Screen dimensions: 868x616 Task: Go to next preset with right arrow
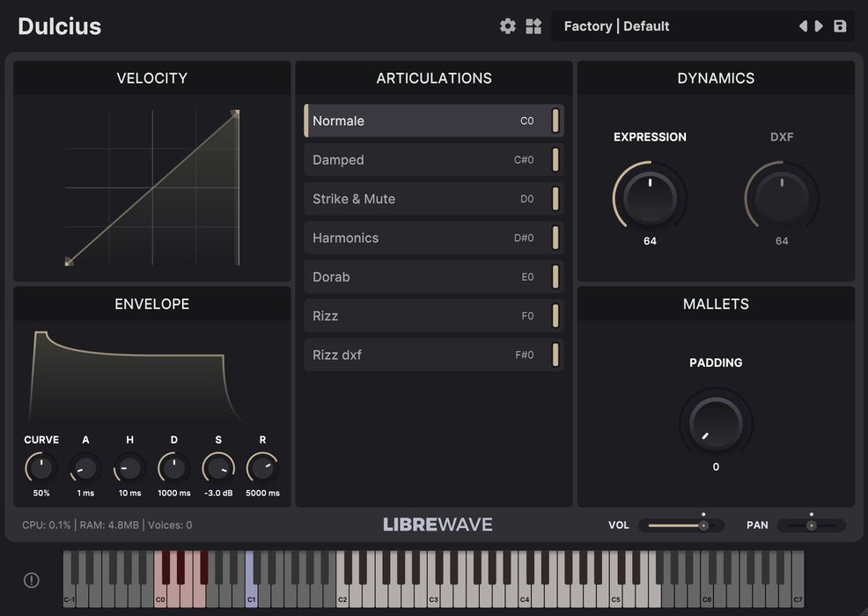[x=820, y=26]
